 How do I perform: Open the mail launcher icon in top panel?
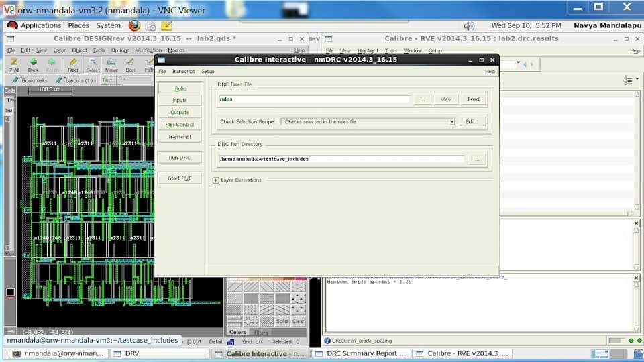[151, 26]
